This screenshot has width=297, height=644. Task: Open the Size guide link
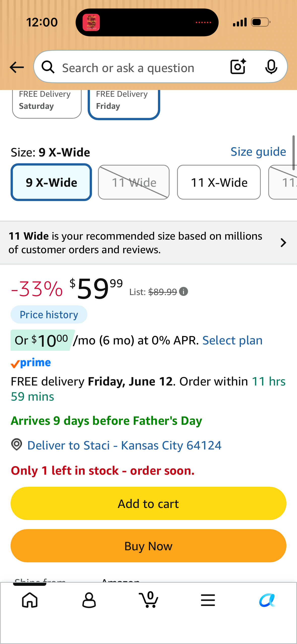[258, 152]
